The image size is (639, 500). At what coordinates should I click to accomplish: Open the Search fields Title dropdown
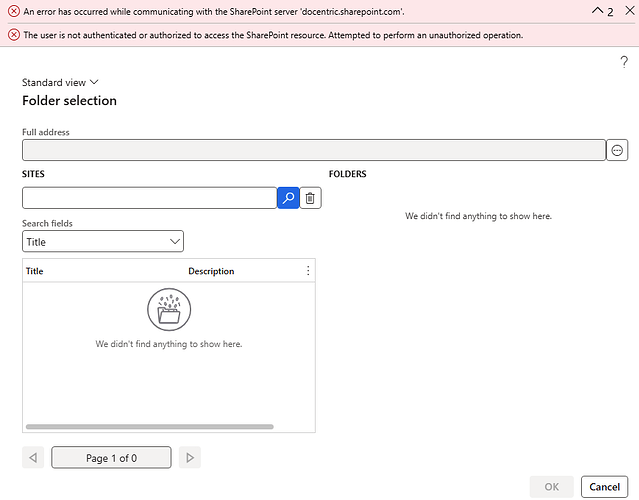pos(103,242)
